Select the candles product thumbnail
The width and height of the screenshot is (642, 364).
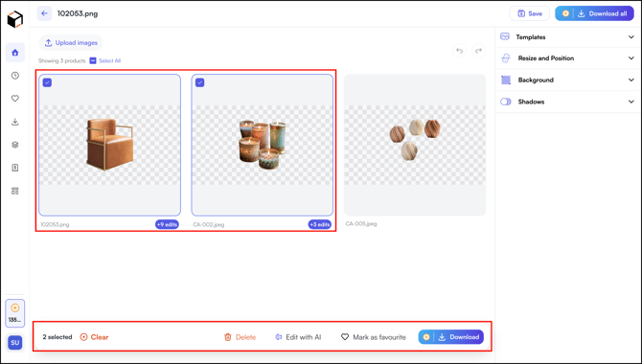click(262, 145)
